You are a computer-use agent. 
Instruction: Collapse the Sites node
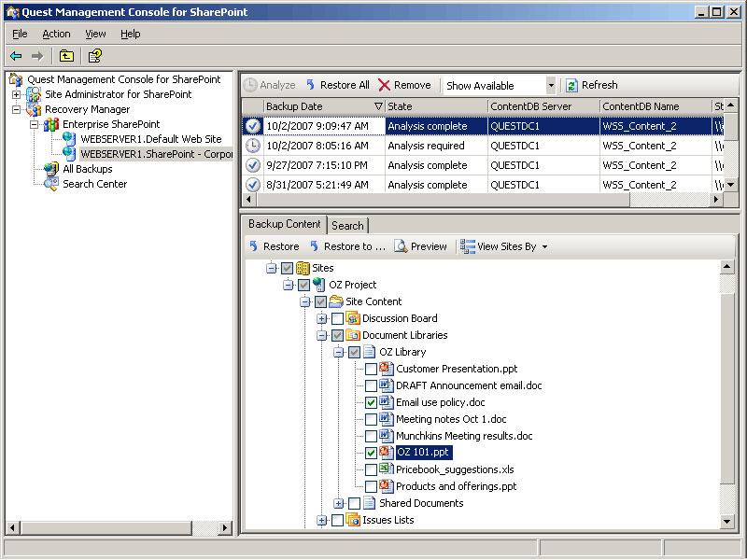tap(271, 268)
